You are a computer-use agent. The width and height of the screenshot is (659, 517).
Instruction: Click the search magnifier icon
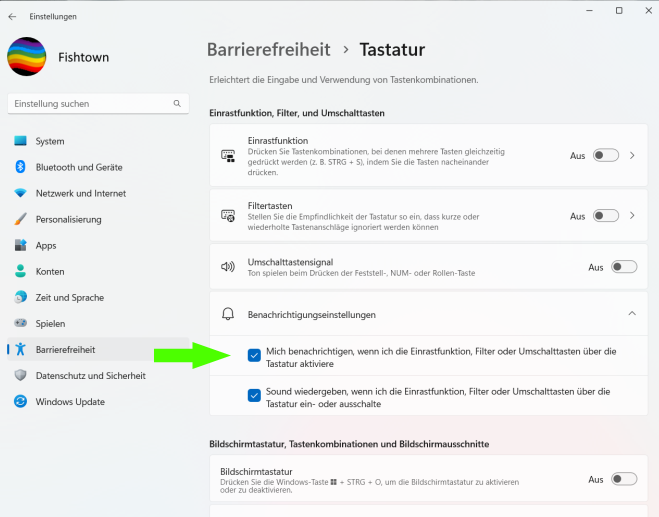tap(177, 103)
